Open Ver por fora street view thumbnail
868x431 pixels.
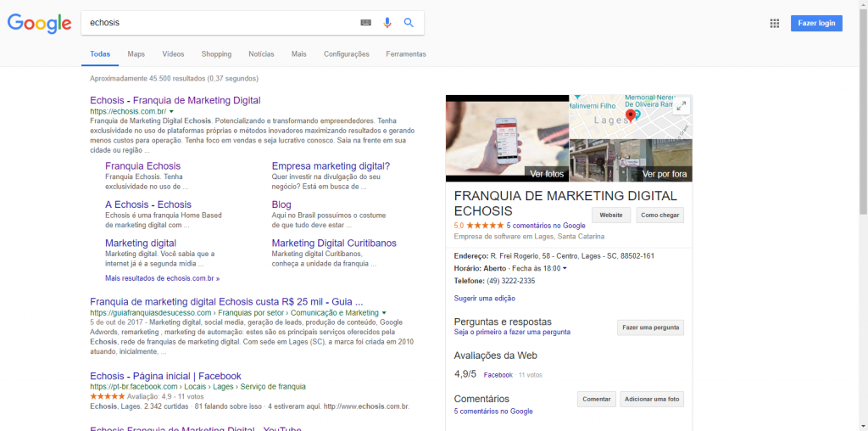[631, 160]
